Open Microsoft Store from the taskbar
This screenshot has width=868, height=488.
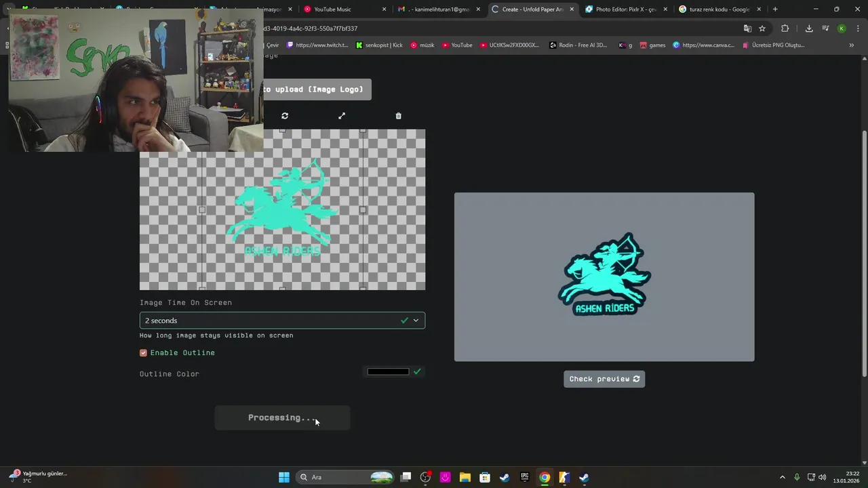tap(485, 477)
